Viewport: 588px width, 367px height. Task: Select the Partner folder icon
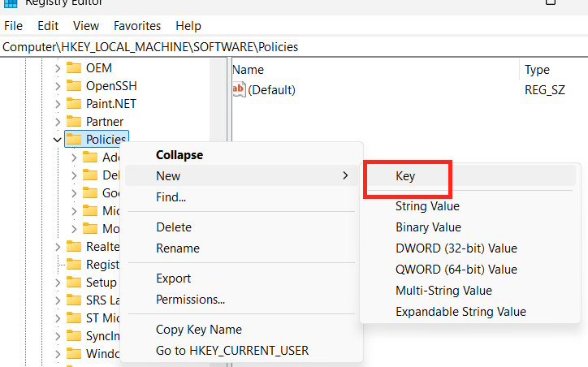pos(74,122)
